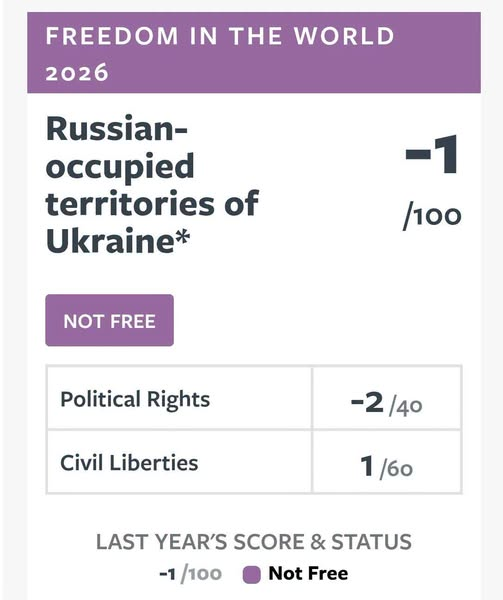Click the -2/40 Political Rights score

tap(386, 404)
